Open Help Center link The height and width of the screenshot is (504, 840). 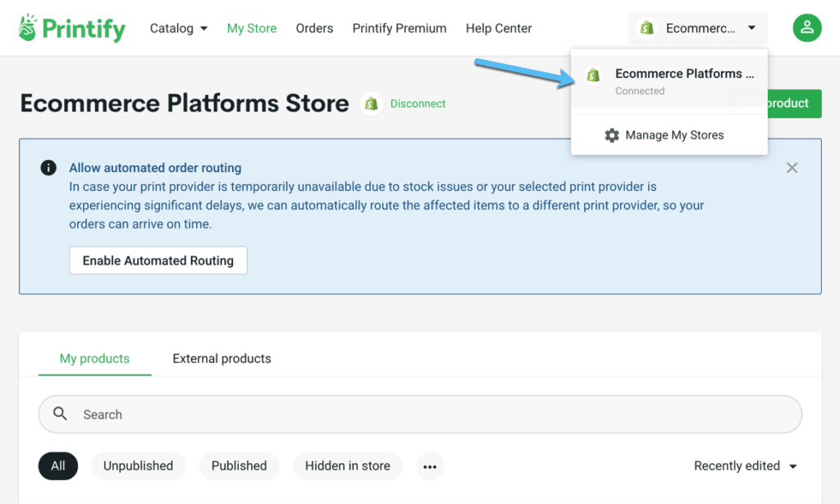499,29
